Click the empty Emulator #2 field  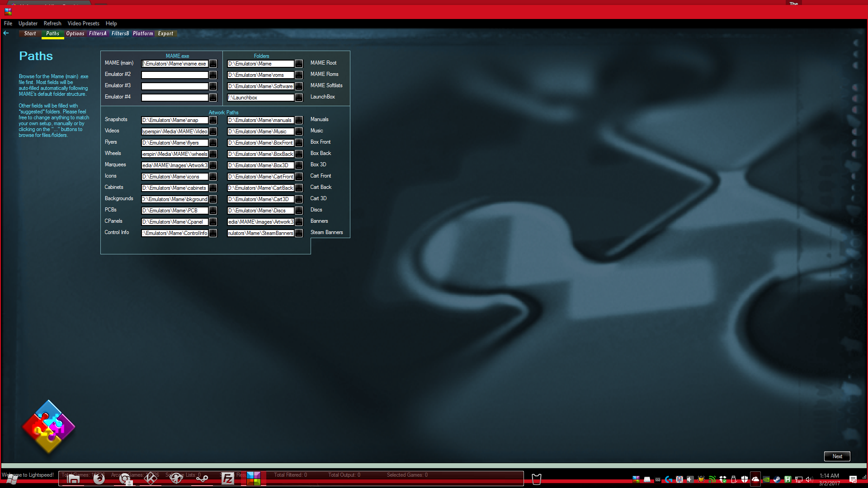(x=175, y=75)
